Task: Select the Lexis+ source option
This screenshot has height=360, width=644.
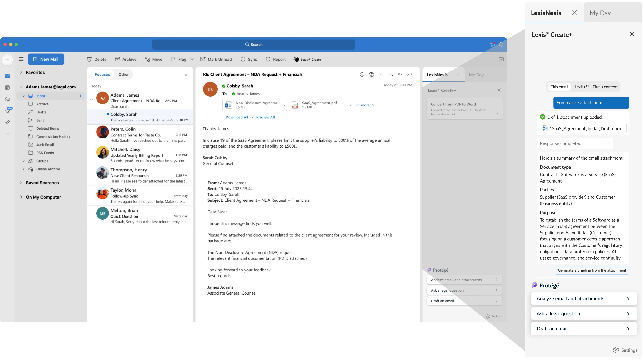Action: (581, 87)
